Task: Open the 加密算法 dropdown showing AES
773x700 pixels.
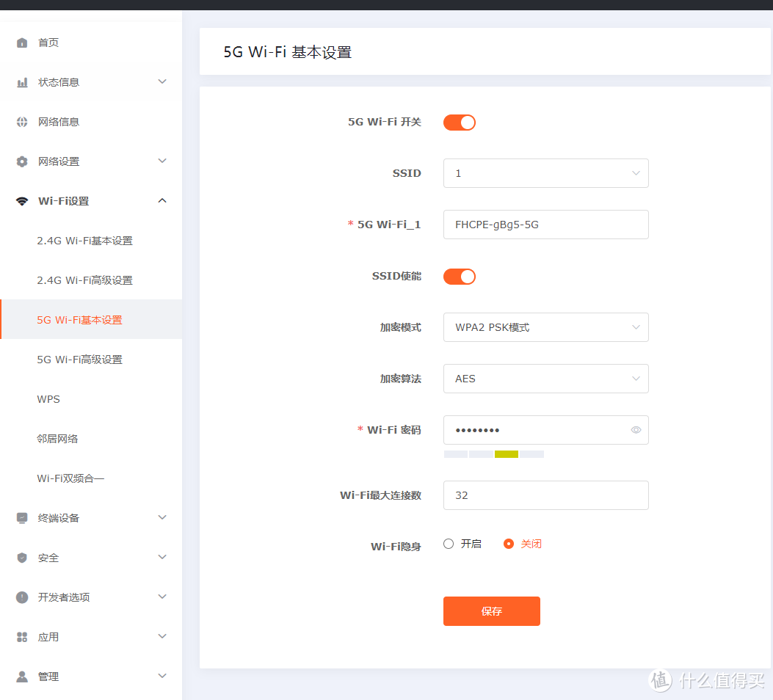Action: click(x=545, y=379)
